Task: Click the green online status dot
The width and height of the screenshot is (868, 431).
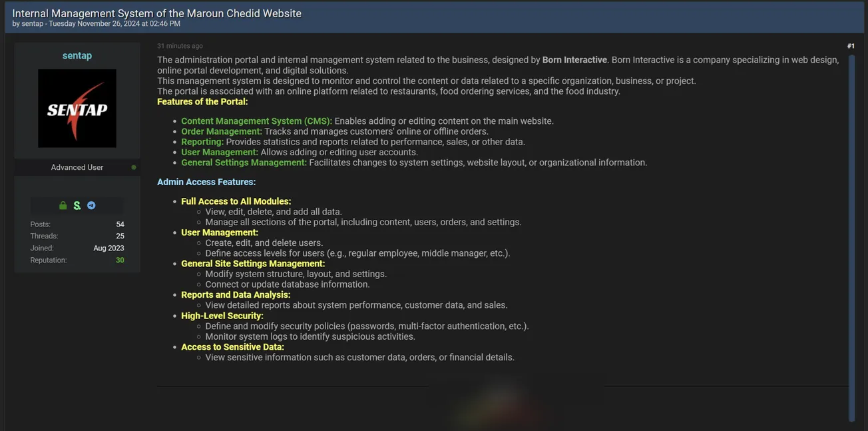Action: click(134, 167)
